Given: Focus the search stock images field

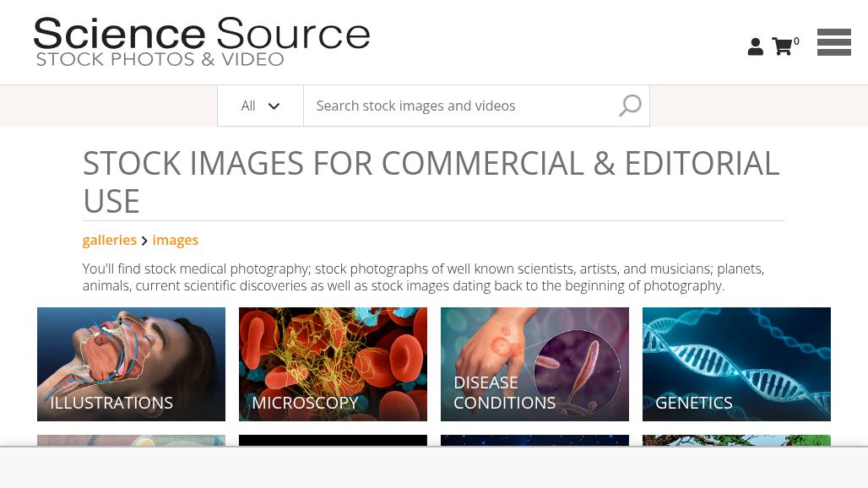Looking at the screenshot, I should [460, 106].
